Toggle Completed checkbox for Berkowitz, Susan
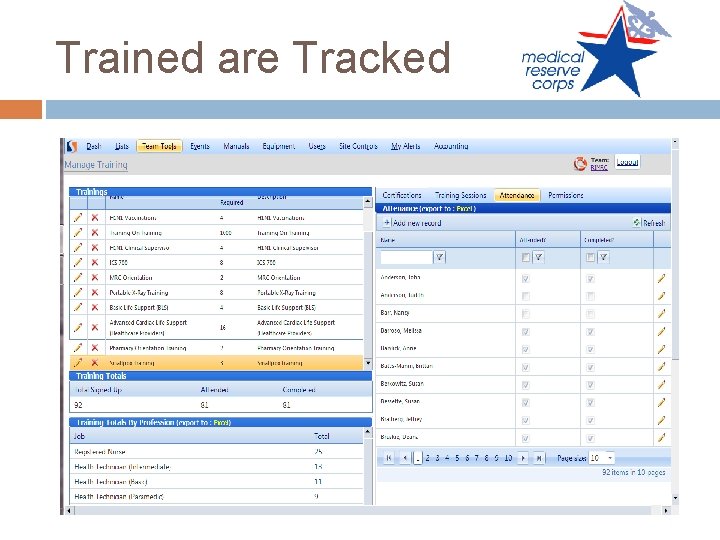720x540 pixels. click(591, 385)
